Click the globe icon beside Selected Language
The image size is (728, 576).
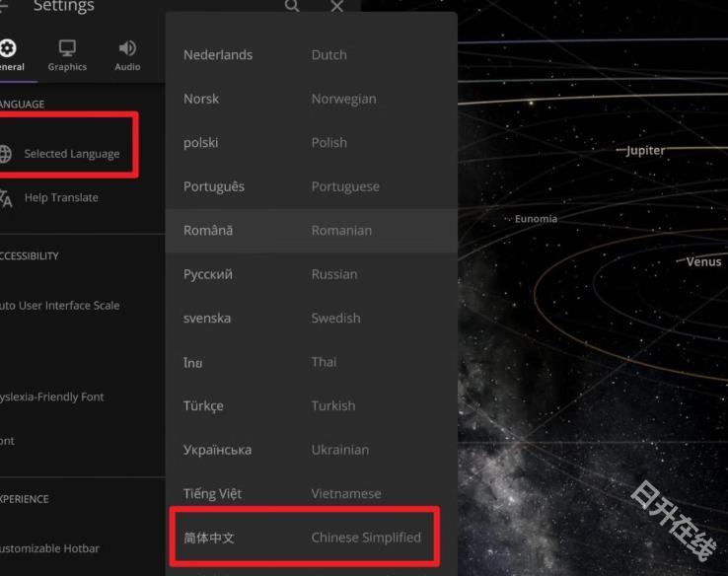point(6,154)
